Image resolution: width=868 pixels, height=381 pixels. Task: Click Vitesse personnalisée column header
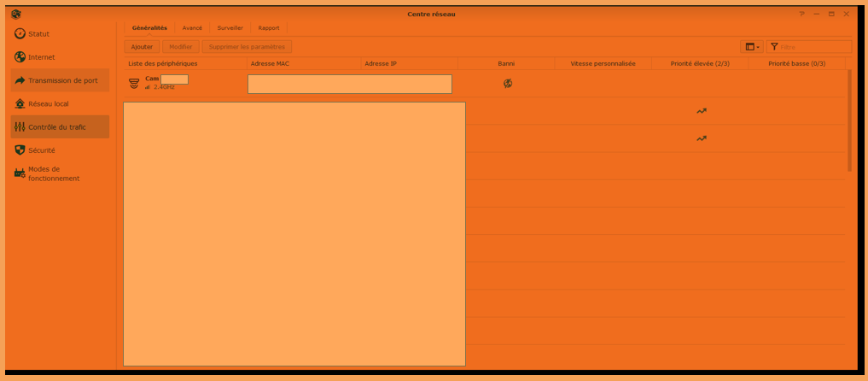(x=603, y=64)
